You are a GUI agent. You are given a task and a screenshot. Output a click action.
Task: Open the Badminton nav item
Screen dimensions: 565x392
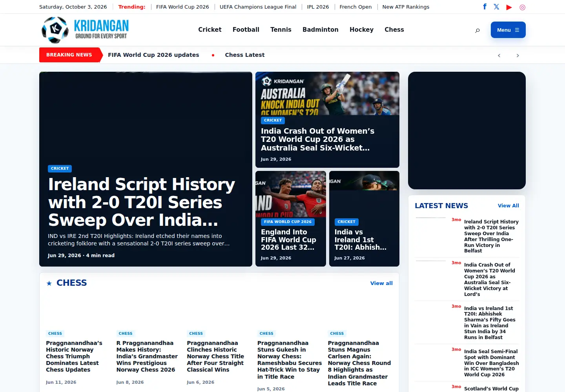(x=321, y=29)
